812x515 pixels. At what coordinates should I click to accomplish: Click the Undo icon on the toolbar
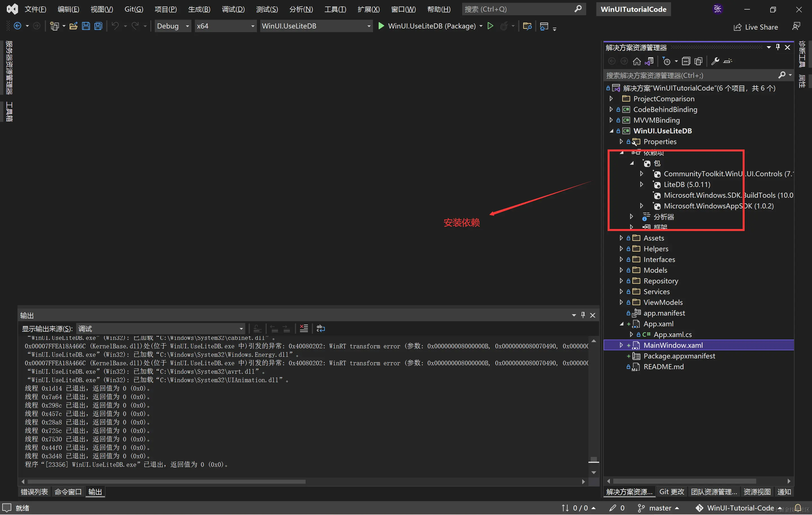115,26
